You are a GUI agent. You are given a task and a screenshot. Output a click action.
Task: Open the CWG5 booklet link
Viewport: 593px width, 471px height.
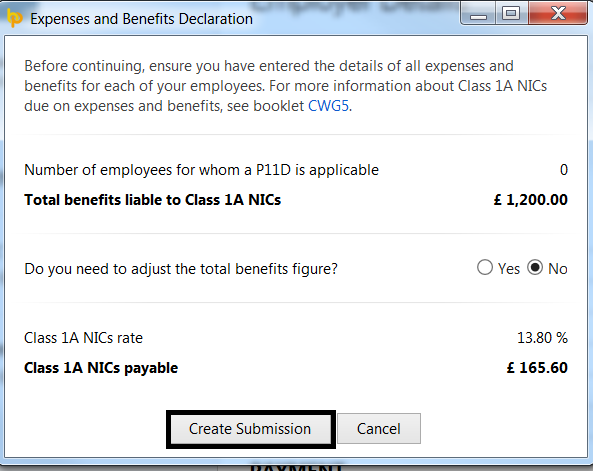[x=328, y=106]
